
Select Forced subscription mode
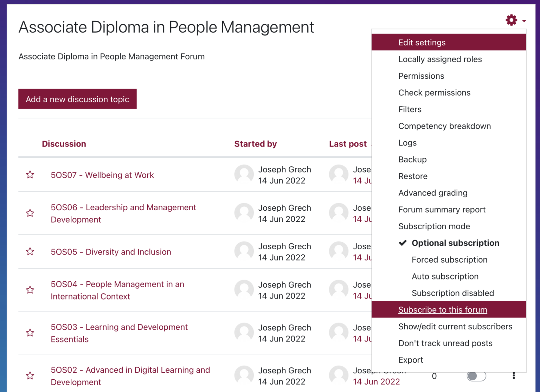point(449,260)
